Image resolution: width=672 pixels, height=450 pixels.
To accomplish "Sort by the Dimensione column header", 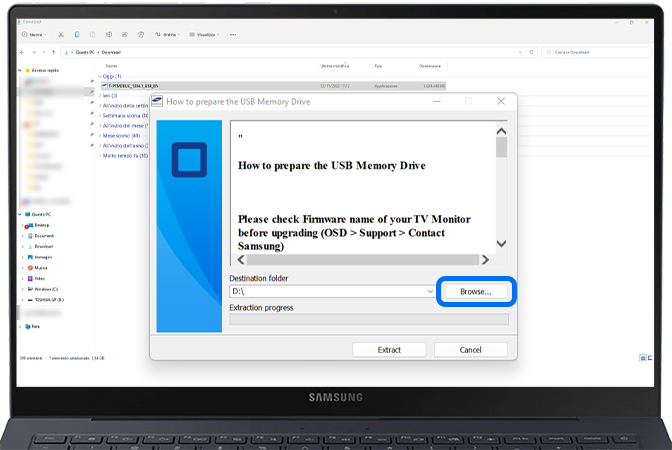I will 430,66.
